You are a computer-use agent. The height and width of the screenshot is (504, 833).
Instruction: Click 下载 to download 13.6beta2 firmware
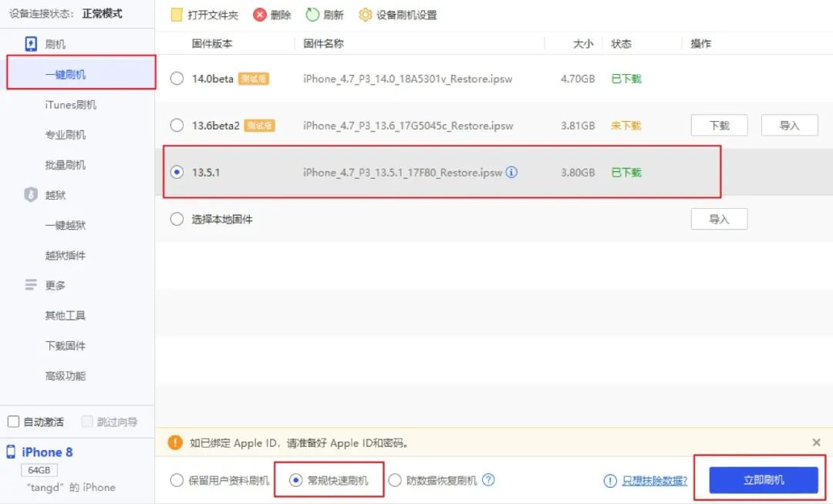tap(718, 125)
